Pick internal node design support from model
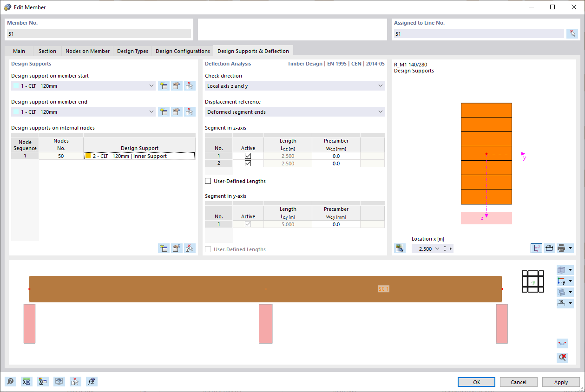Screen dimensions: 585x392 click(190, 248)
